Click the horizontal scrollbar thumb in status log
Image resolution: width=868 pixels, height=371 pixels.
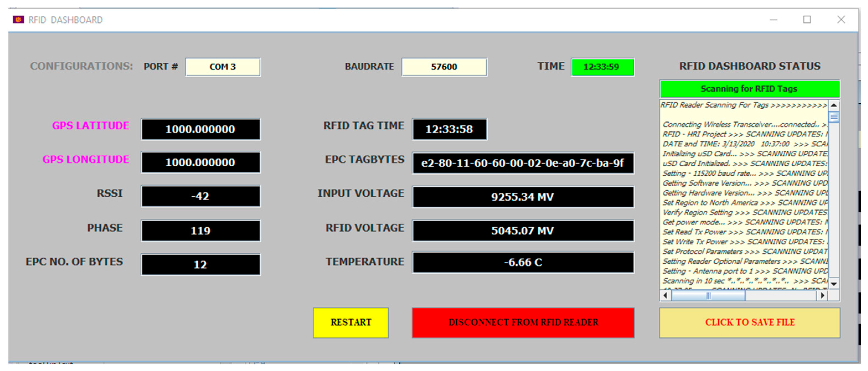708,295
